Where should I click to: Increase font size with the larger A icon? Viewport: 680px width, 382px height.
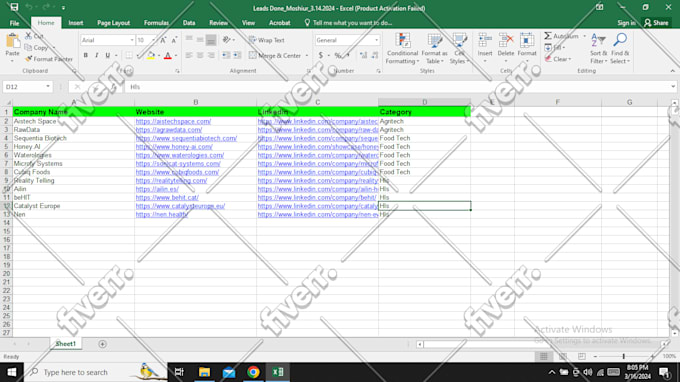(x=163, y=40)
